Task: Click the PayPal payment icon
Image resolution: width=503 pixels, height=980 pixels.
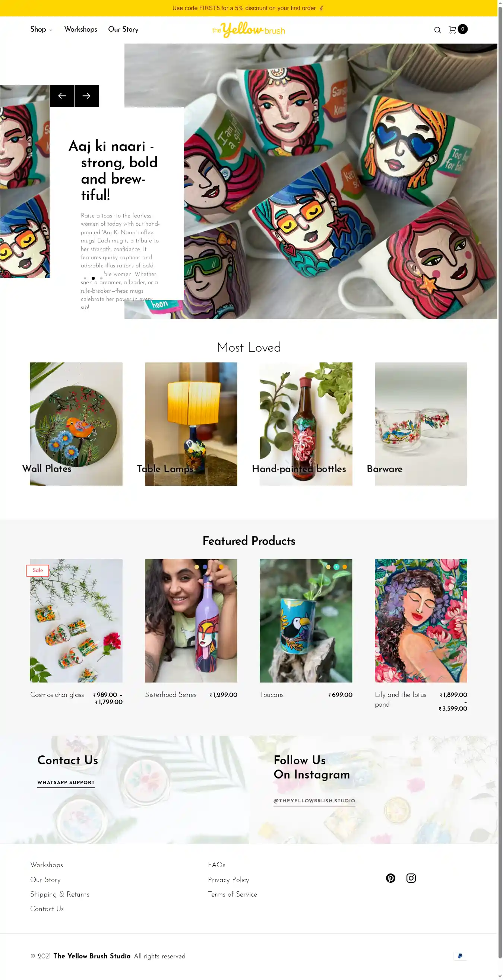Action: pos(460,956)
